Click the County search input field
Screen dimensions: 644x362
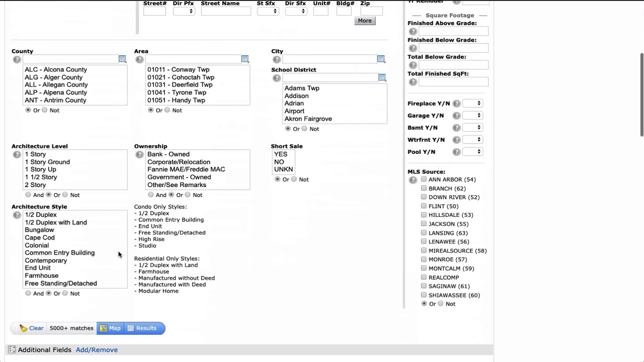pyautogui.click(x=70, y=59)
